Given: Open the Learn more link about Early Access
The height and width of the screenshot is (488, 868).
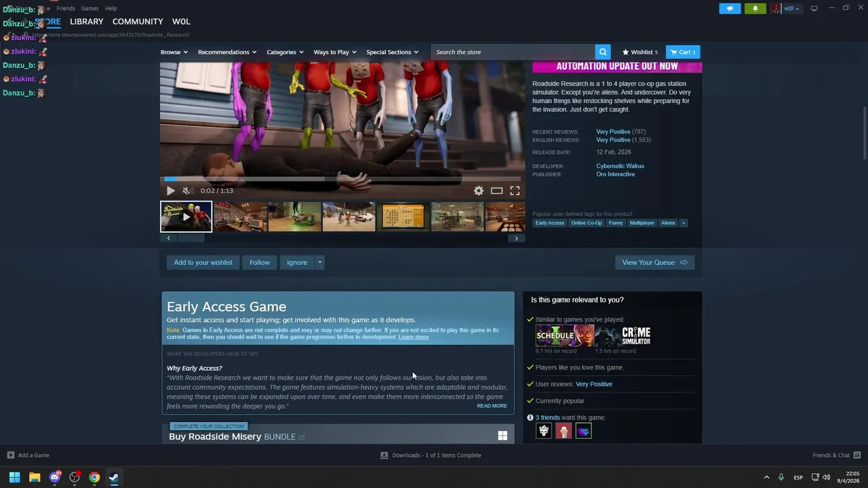Looking at the screenshot, I should [x=414, y=337].
